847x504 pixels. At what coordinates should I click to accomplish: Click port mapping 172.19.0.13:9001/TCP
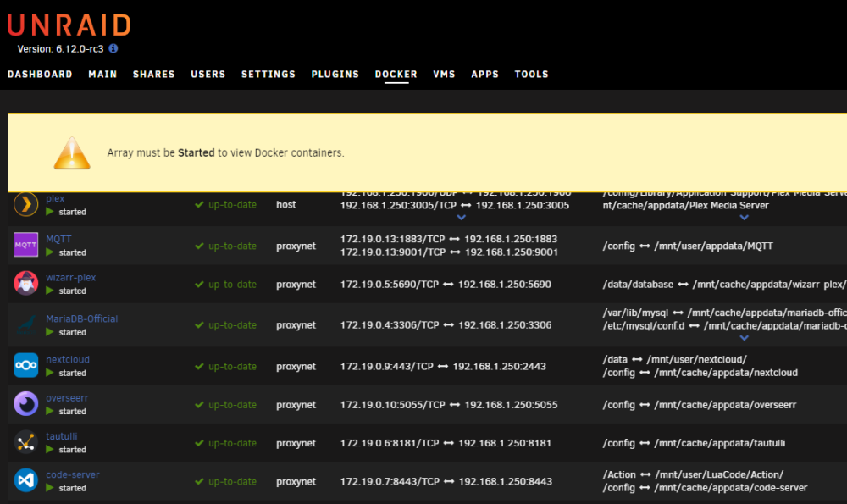coord(393,252)
